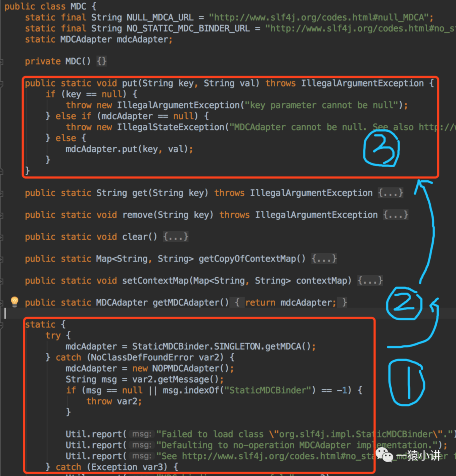Toggle folding of the remove method
456x476 pixels.
pyautogui.click(x=395, y=215)
